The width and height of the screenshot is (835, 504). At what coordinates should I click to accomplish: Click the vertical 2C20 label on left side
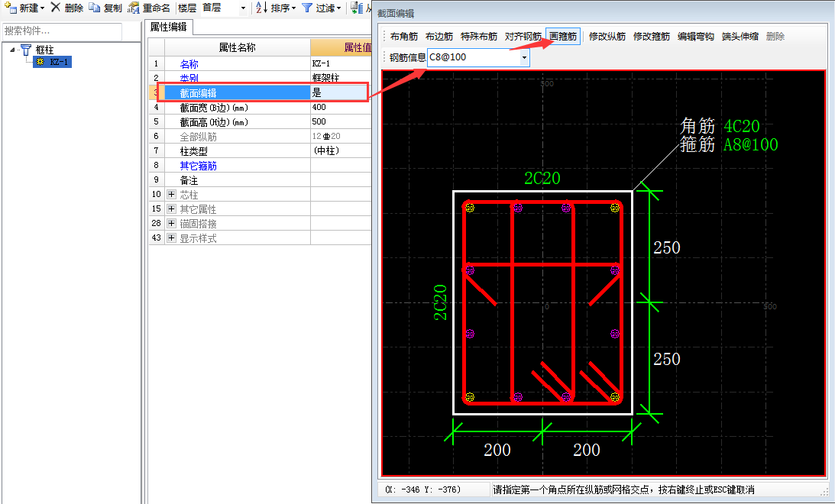pos(440,303)
